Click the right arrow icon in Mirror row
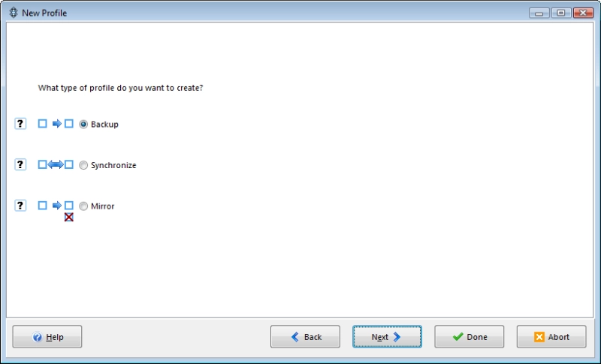 (57, 206)
